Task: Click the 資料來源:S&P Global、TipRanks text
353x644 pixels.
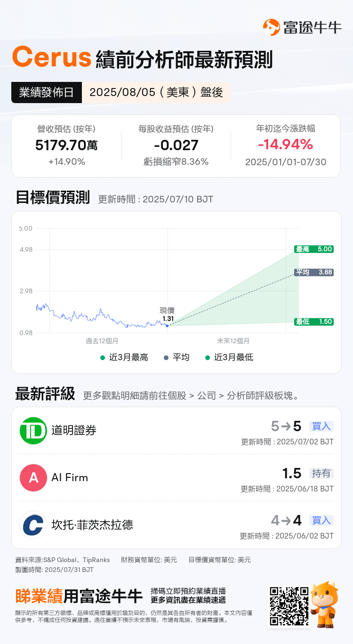Action: (63, 560)
